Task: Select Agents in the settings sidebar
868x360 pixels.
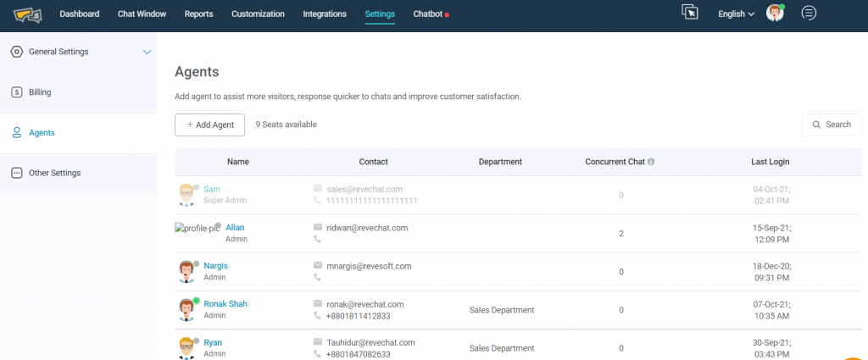Action: tap(42, 133)
